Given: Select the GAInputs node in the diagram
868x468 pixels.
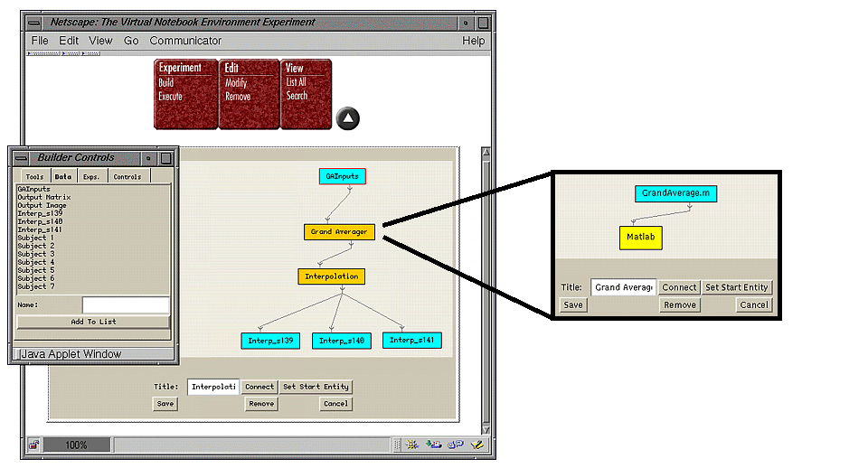Looking at the screenshot, I should coord(342,177).
